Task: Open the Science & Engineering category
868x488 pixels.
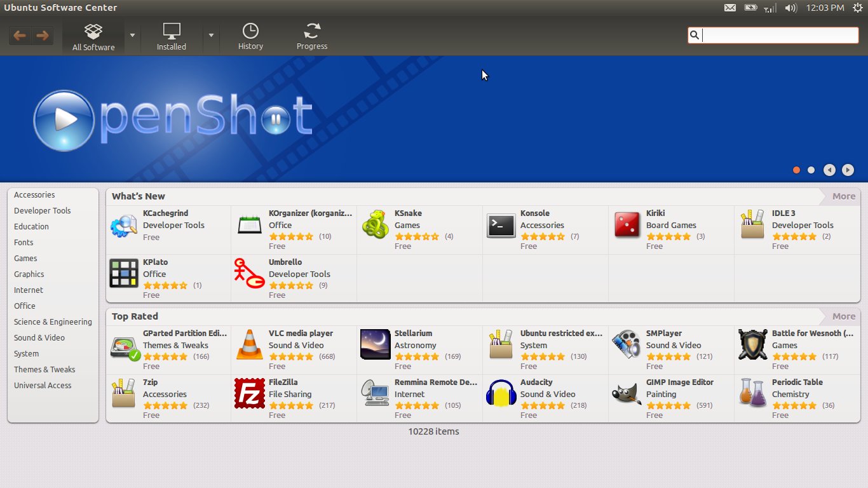Action: tap(53, 322)
